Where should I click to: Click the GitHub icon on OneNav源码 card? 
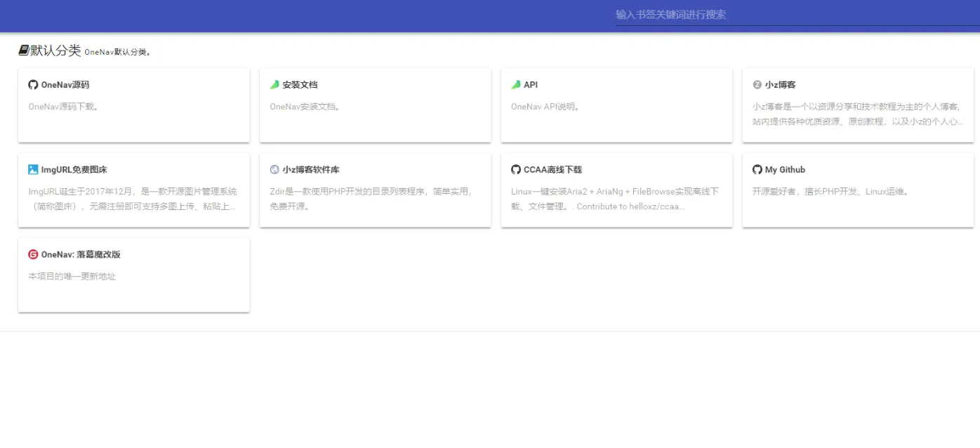pos(33,84)
